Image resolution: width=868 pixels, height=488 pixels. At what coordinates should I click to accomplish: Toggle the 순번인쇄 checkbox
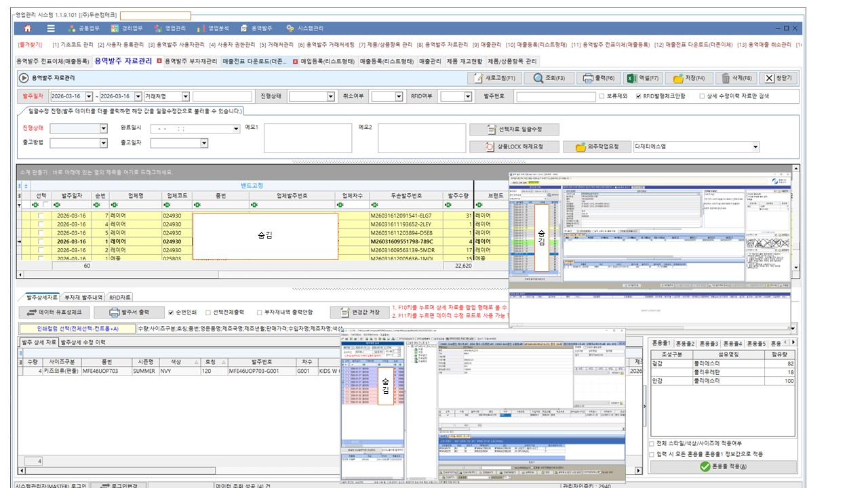[172, 312]
